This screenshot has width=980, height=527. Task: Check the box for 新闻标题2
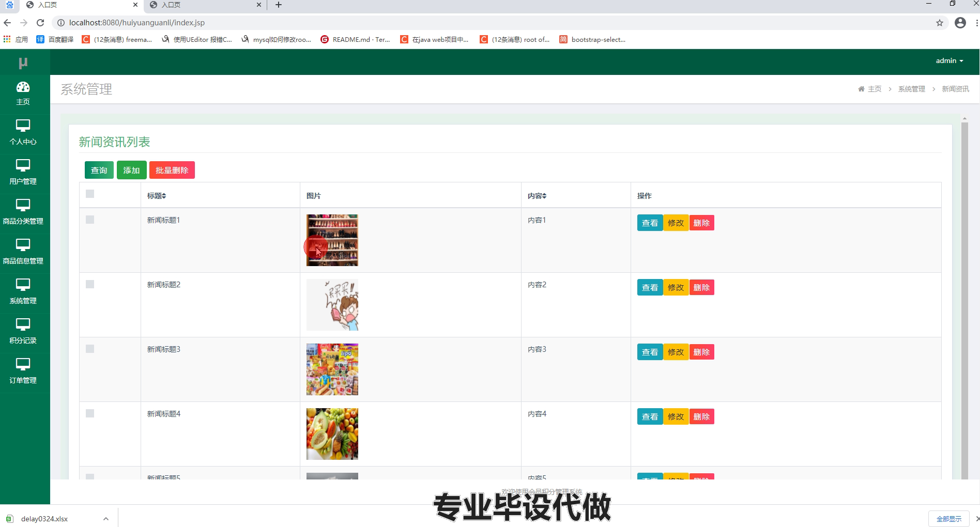click(x=90, y=284)
